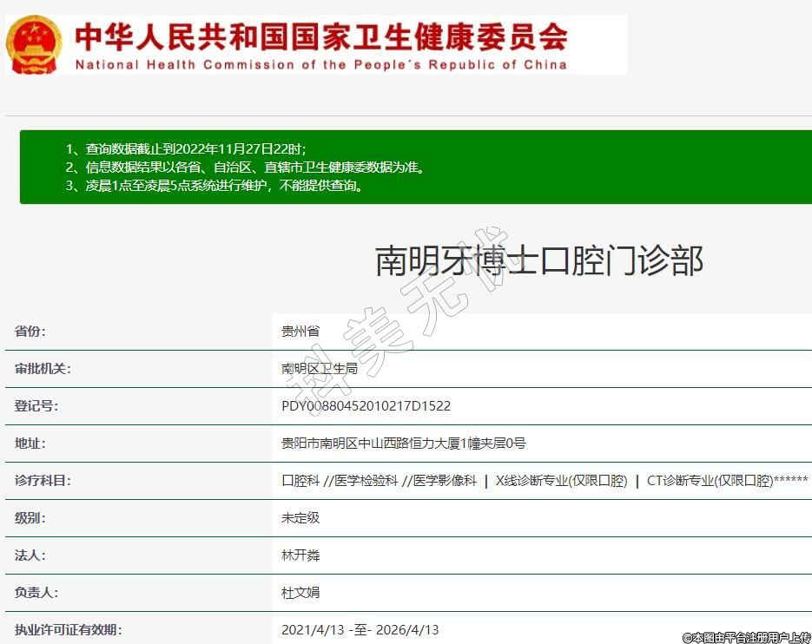812x644 pixels.
Task: Click the legal person name 林开粦
Action: coord(300,555)
